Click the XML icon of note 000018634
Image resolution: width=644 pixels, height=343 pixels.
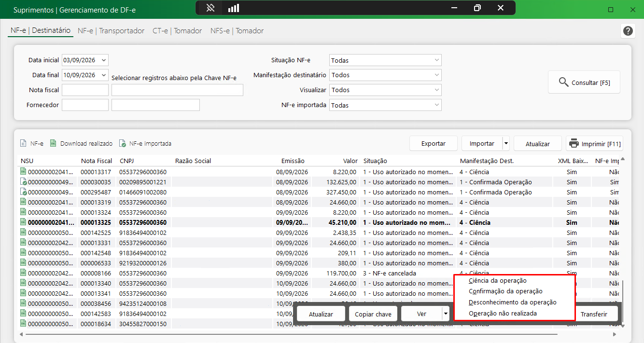tap(23, 324)
